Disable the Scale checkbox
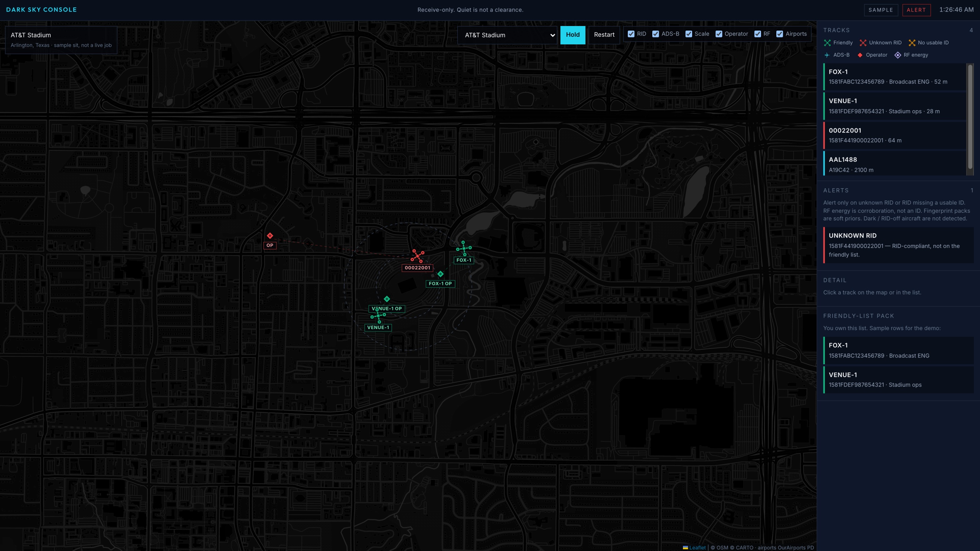980x551 pixels. click(689, 34)
